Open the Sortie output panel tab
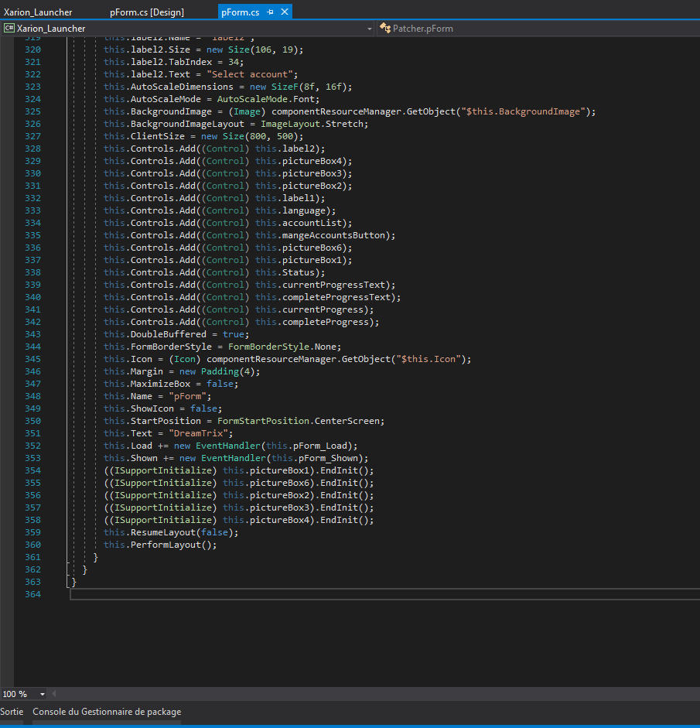Screen dimensions: 700x728 (x=12, y=712)
